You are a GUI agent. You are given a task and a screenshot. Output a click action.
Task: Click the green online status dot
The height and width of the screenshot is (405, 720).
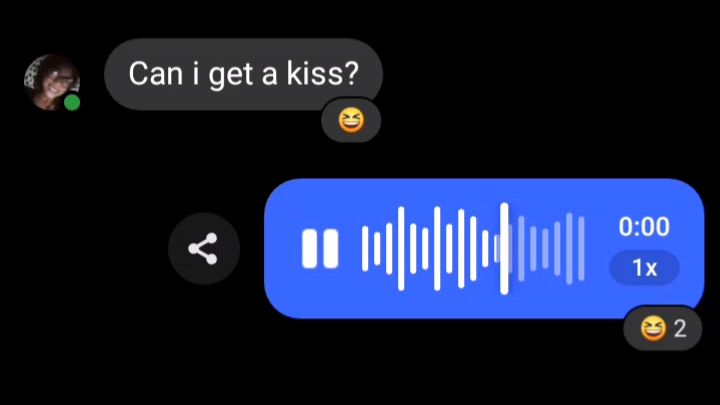point(72,103)
